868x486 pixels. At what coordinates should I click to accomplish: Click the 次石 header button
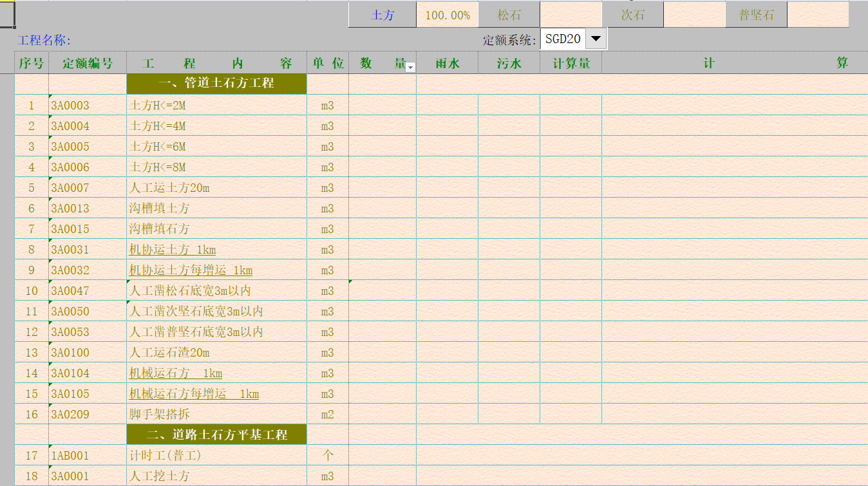click(632, 15)
